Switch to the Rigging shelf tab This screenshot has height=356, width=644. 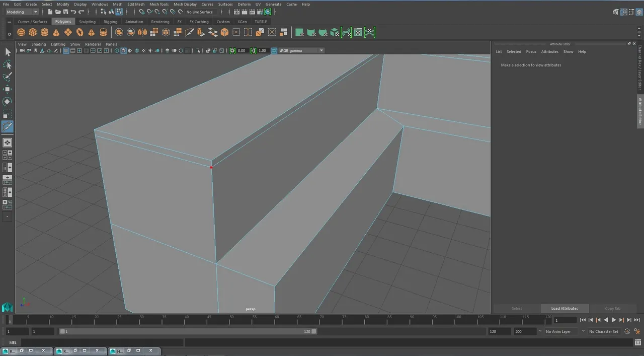click(x=110, y=22)
